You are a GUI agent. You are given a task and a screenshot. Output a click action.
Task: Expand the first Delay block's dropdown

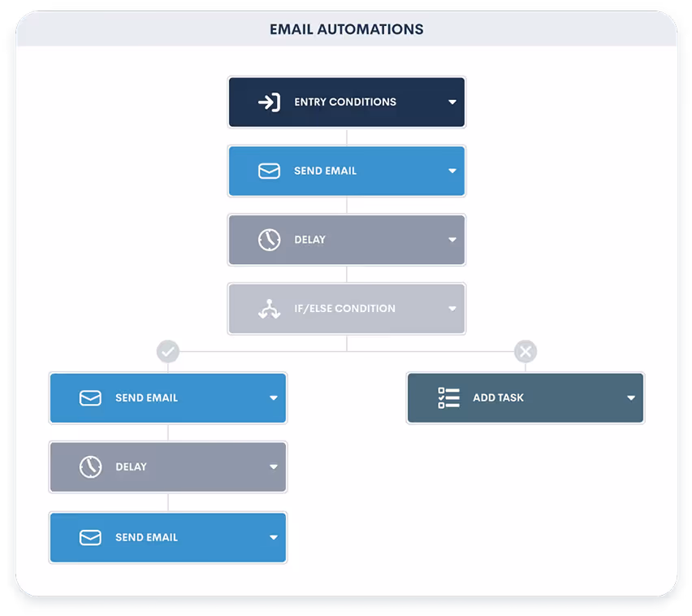tap(452, 240)
